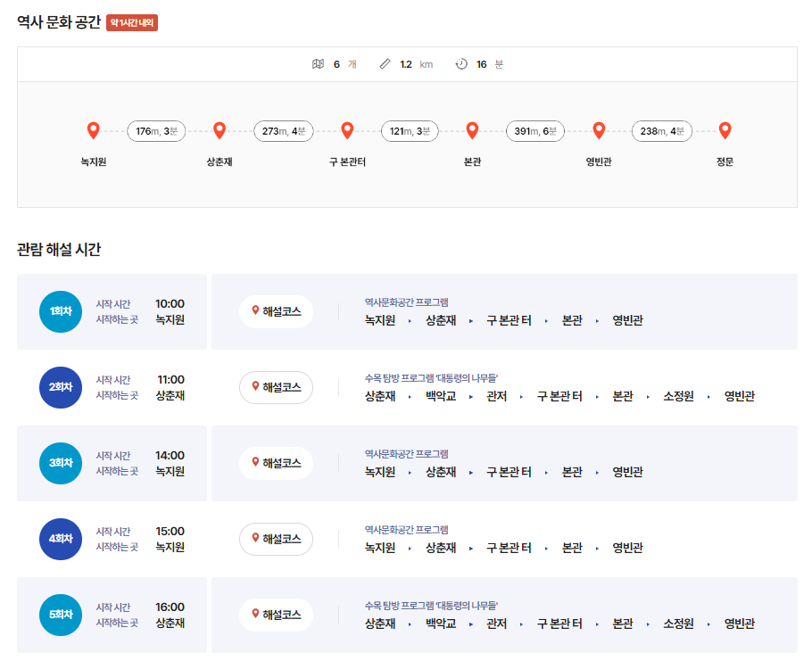Click the blue 1회차 circular badge
The height and width of the screenshot is (661, 812).
(60, 311)
